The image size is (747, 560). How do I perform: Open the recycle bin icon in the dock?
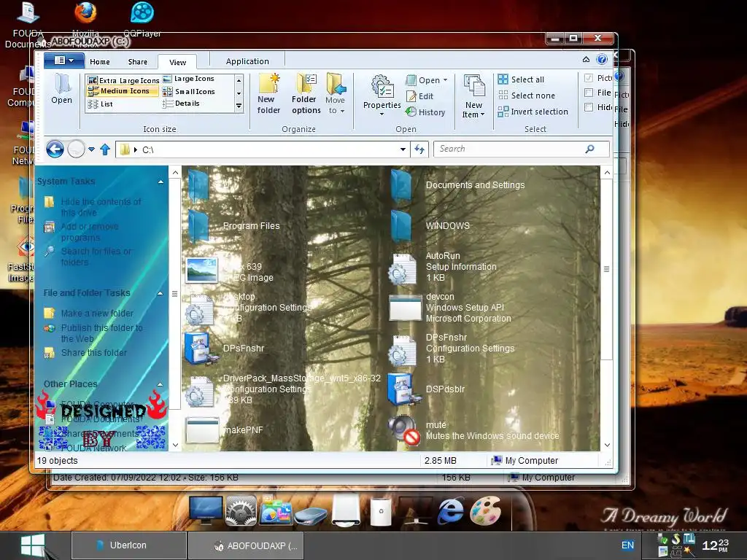point(381,511)
